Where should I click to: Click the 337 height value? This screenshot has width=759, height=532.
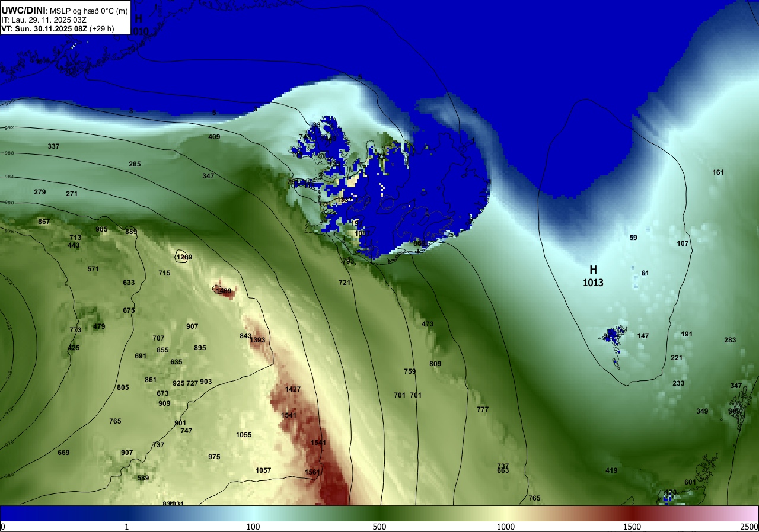point(53,146)
